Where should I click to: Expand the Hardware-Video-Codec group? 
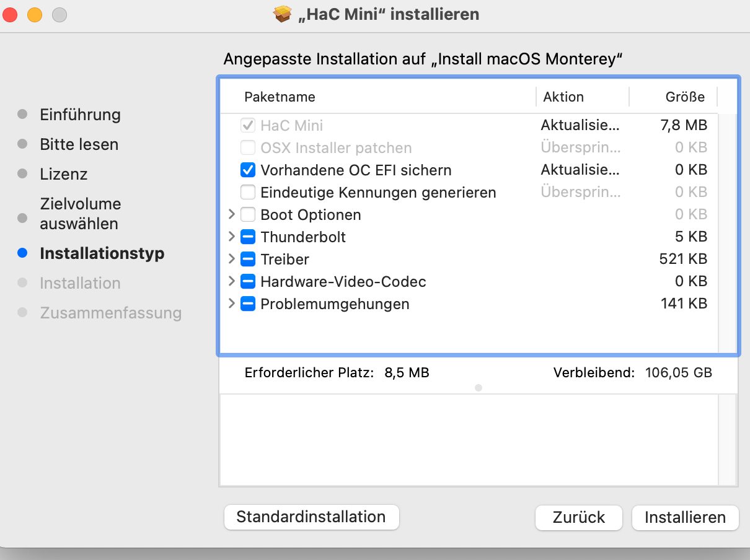(231, 282)
